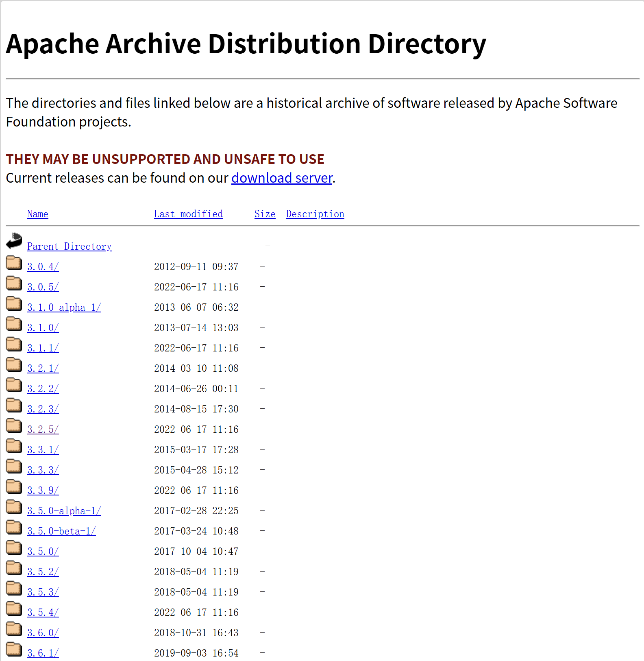Click folder icon beside 3.6.0/

(x=14, y=629)
